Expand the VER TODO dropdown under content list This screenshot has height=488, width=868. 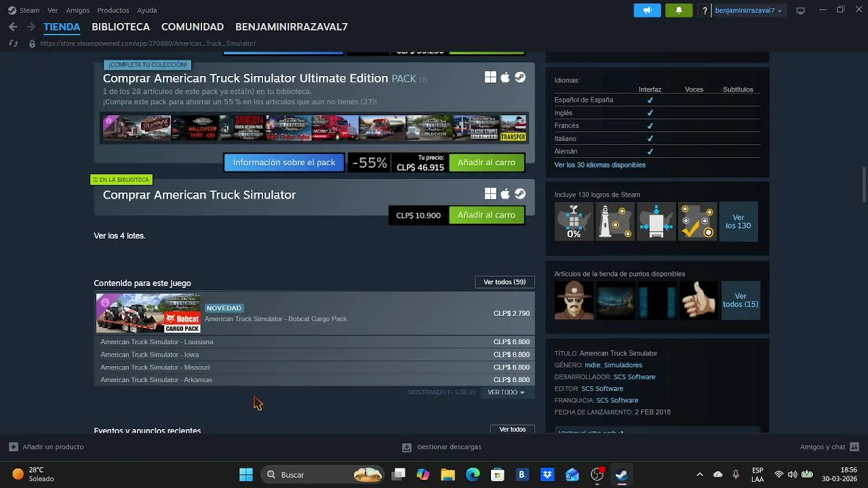point(506,392)
